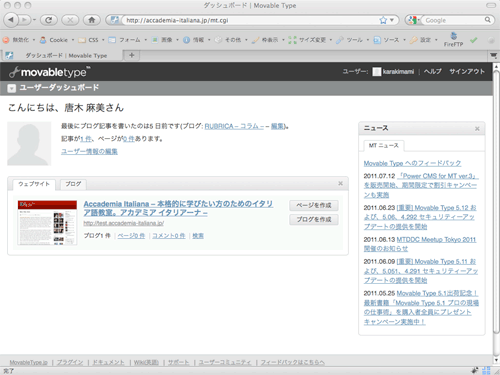Focus the Google search field
The width and height of the screenshot is (500, 375).
pyautogui.click(x=453, y=20)
